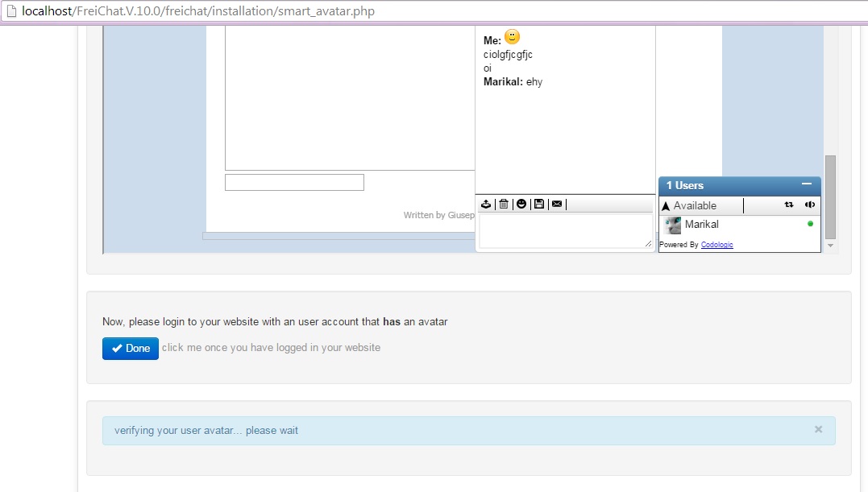Click the blue Done button

(131, 349)
